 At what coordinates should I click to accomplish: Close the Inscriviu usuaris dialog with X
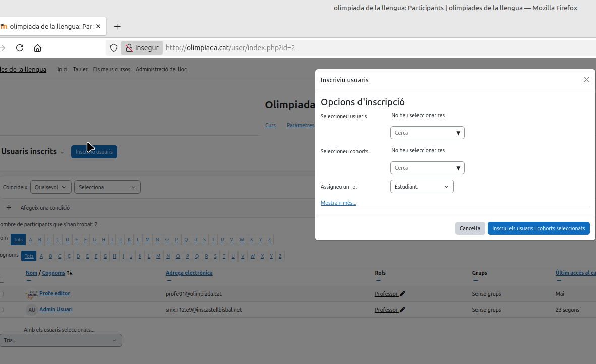586,80
